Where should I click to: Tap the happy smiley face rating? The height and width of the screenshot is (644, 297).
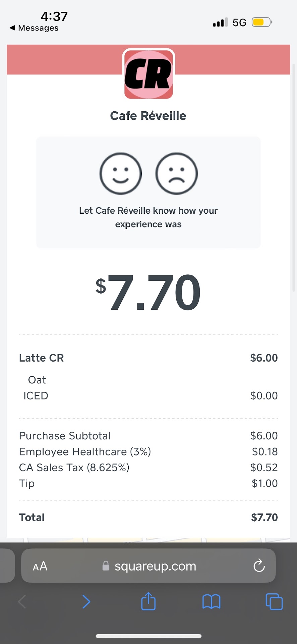[121, 173]
